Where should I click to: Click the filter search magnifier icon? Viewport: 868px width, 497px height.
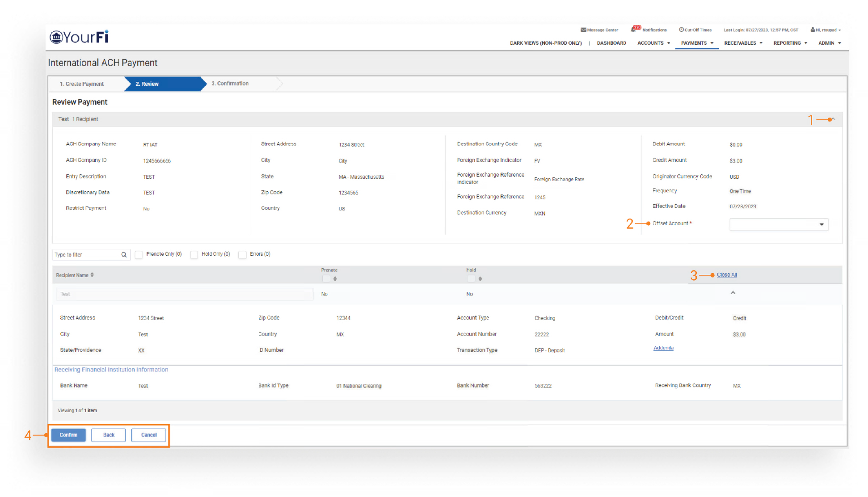(x=124, y=255)
